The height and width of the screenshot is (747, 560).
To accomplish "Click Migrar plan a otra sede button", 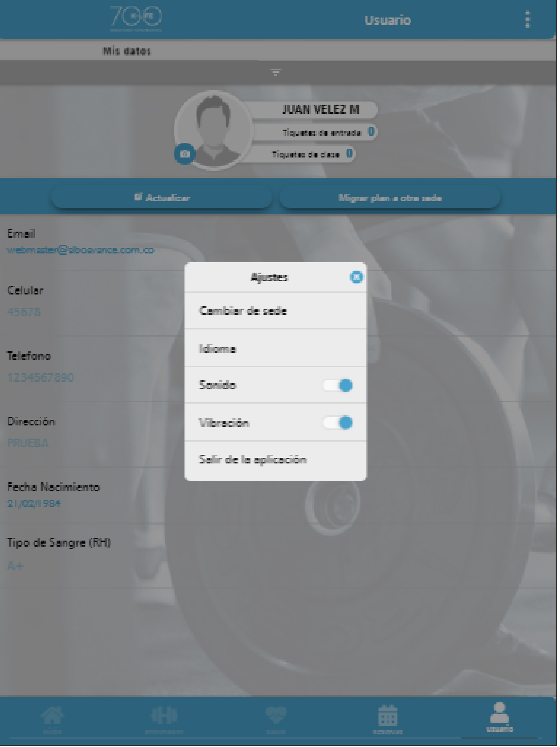I will pos(390,198).
